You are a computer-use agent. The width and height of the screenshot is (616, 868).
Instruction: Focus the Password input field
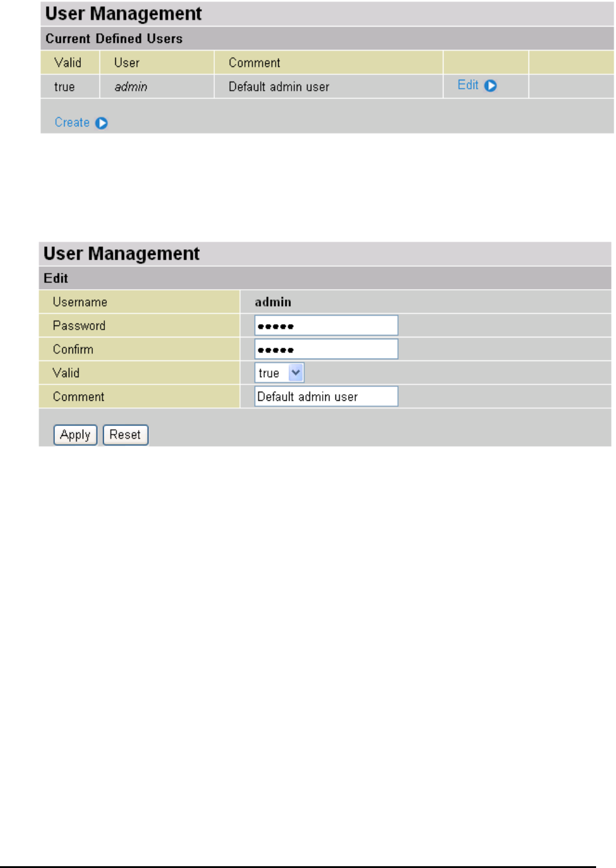click(326, 325)
